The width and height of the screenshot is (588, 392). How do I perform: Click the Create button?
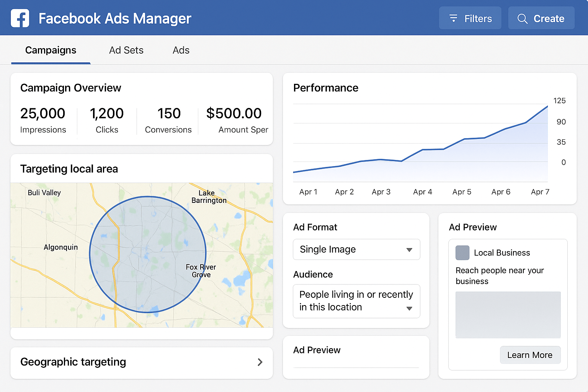(x=541, y=18)
